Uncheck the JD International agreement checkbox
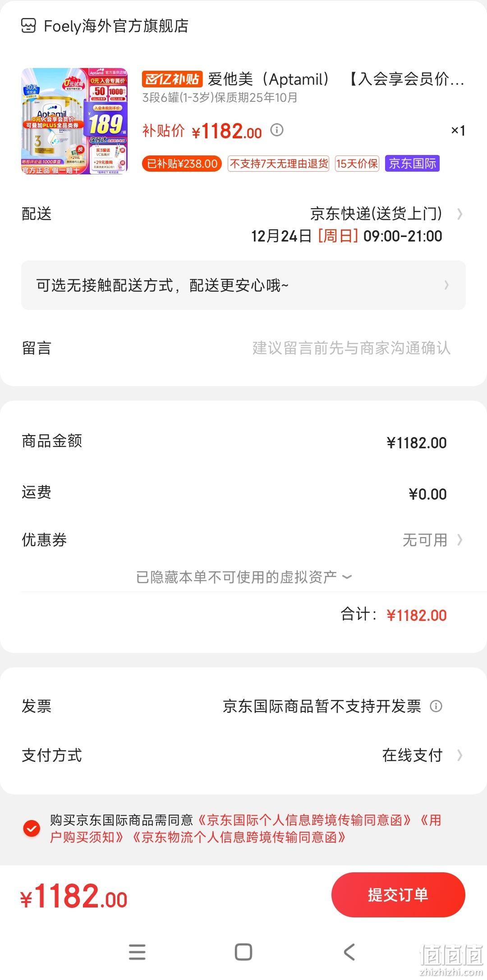This screenshot has height=980, width=487. (32, 828)
